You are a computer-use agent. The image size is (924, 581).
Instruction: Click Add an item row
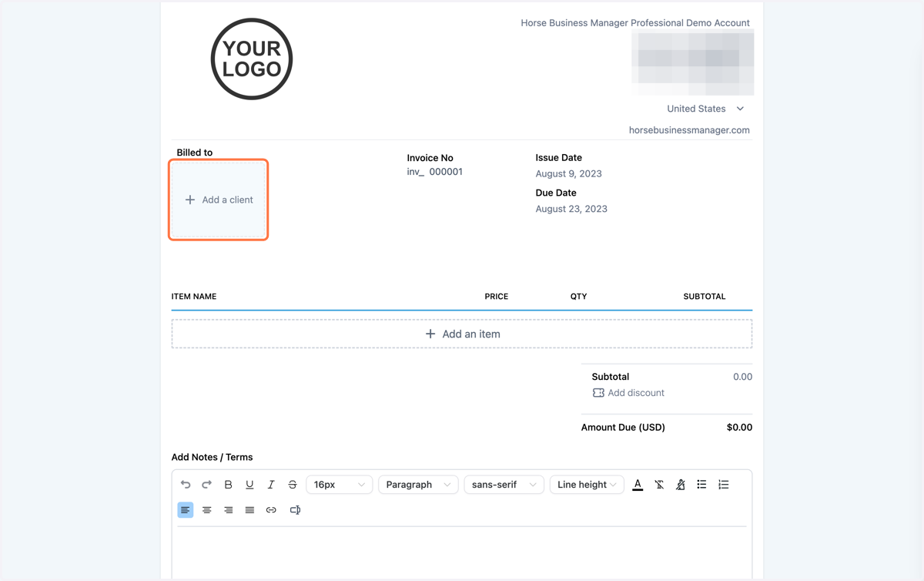462,334
